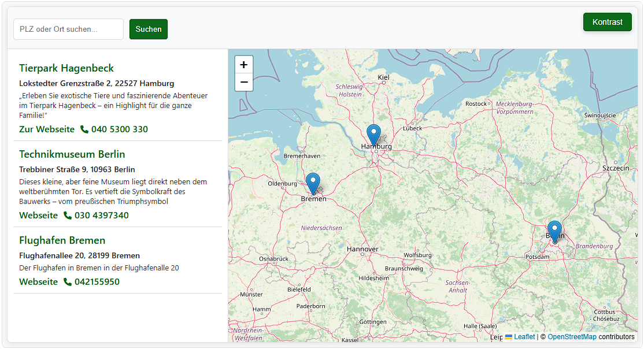Click the Bremen map pin marker
The image size is (644, 349).
313,183
